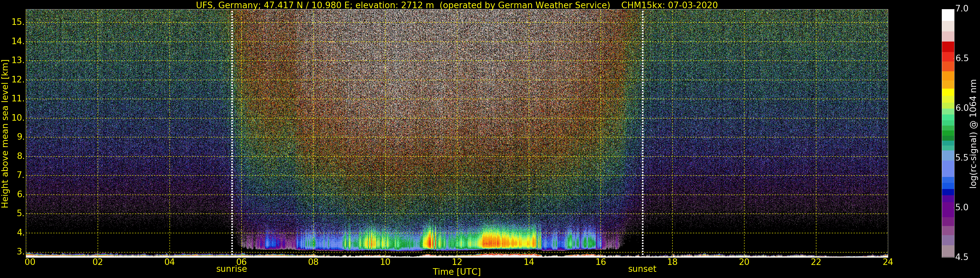Pick the bright yellow segment of the colorbar
This screenshot has width=980, height=278.
click(x=948, y=92)
